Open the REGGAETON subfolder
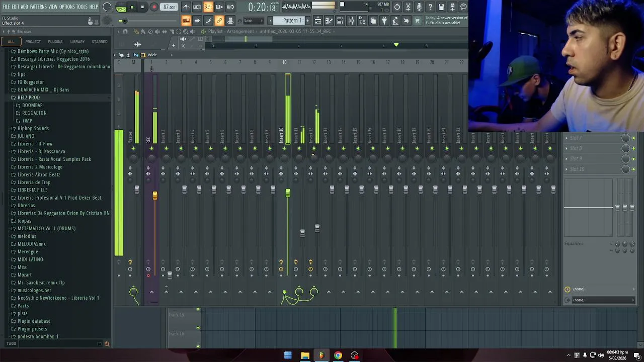 [x=34, y=113]
